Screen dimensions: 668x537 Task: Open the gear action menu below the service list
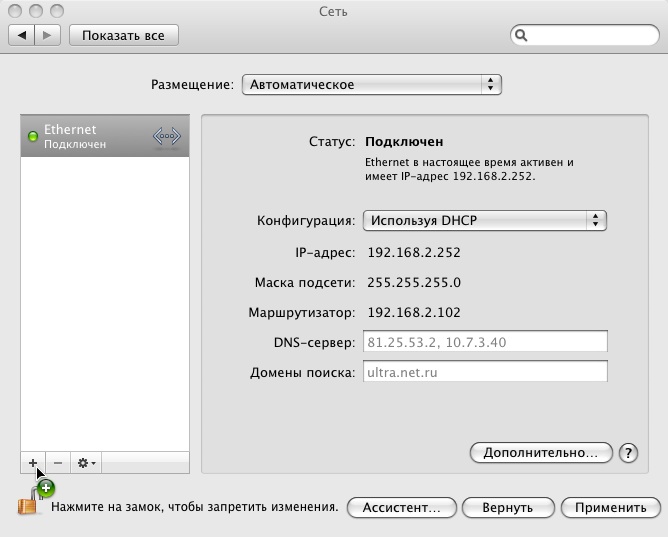[x=86, y=463]
